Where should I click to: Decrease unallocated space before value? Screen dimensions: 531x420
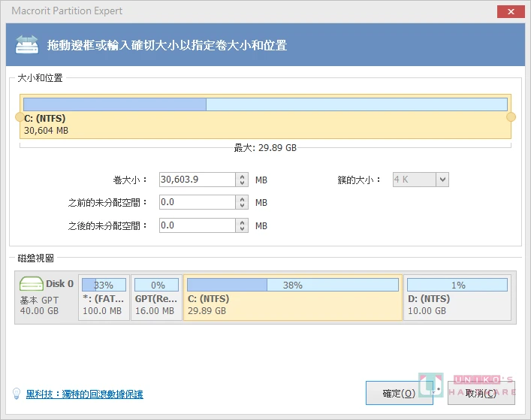[x=242, y=206]
